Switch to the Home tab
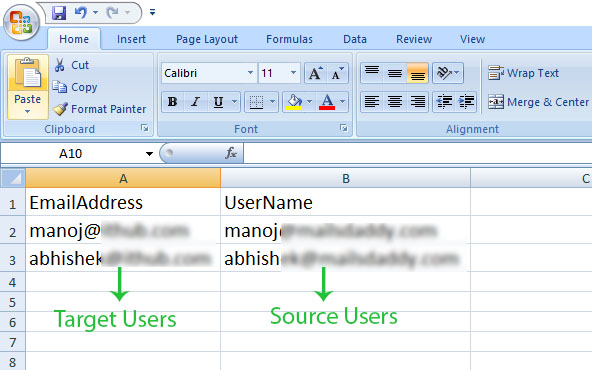This screenshot has width=592, height=370. 74,39
